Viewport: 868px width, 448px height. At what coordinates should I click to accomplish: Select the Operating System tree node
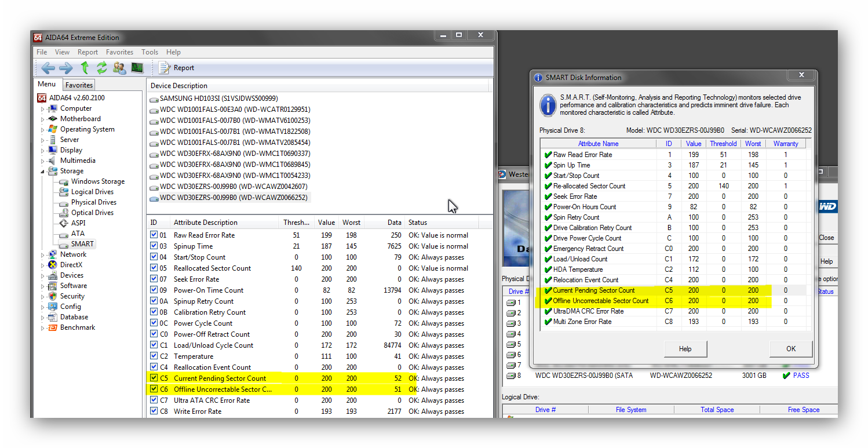[x=87, y=129]
